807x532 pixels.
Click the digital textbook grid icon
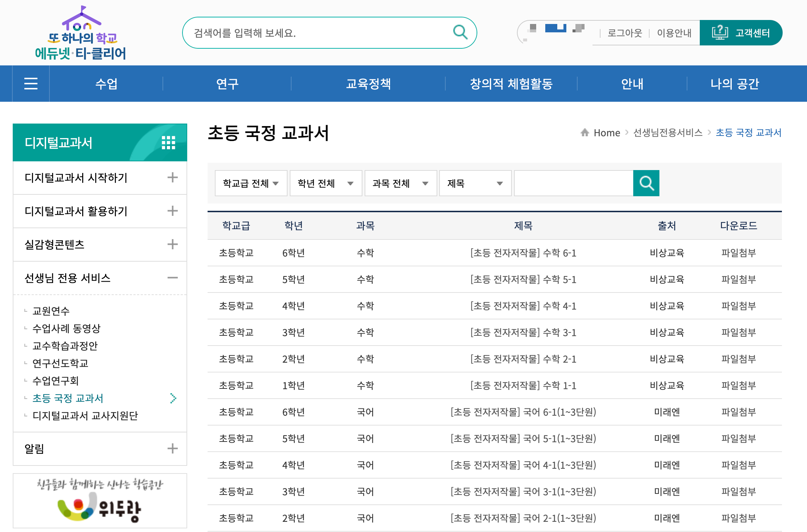click(x=168, y=143)
